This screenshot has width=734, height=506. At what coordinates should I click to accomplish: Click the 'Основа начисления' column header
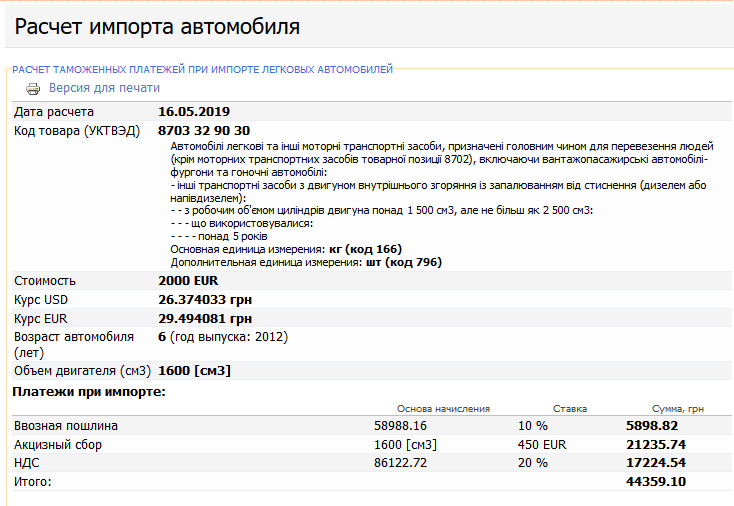(x=443, y=409)
